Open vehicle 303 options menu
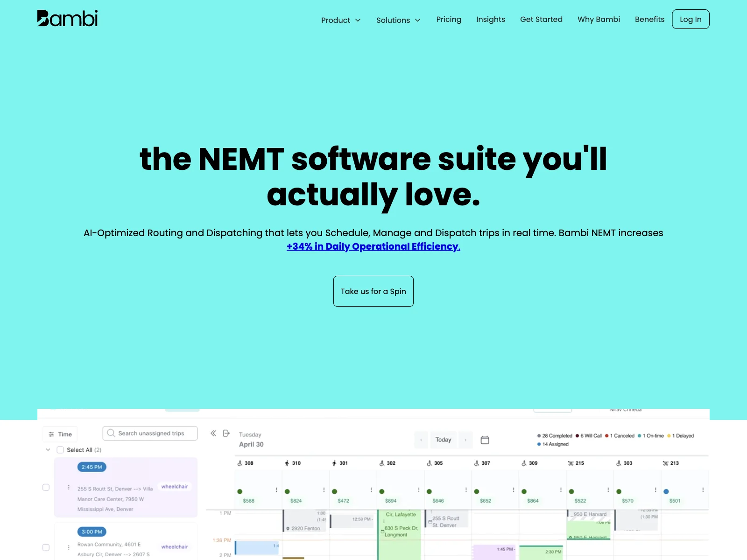Screen dimensions: 747x560 (655, 490)
